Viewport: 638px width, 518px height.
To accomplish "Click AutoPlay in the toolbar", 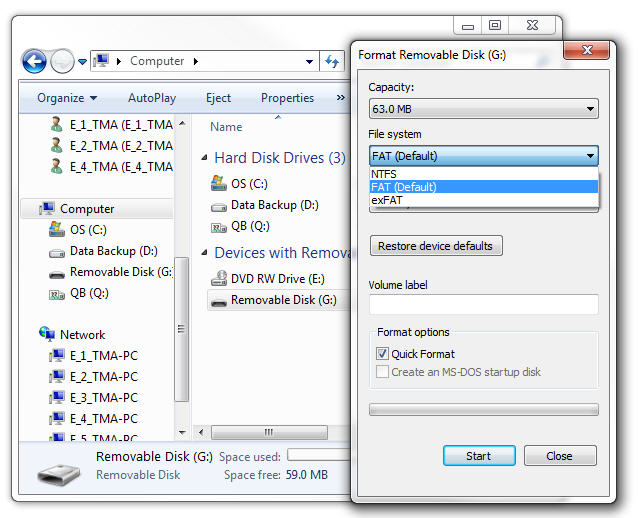I will click(x=152, y=98).
